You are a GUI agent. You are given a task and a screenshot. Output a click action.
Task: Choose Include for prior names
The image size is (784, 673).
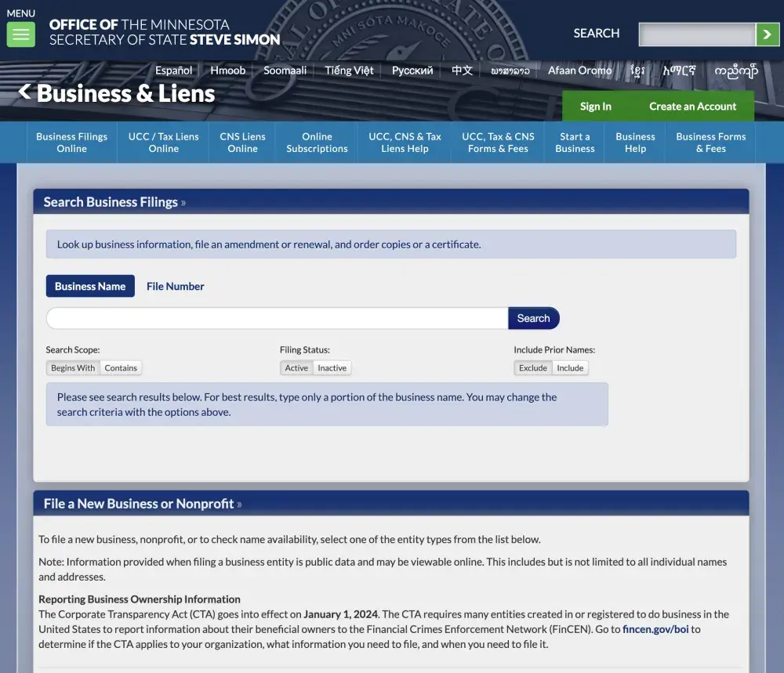pos(570,368)
